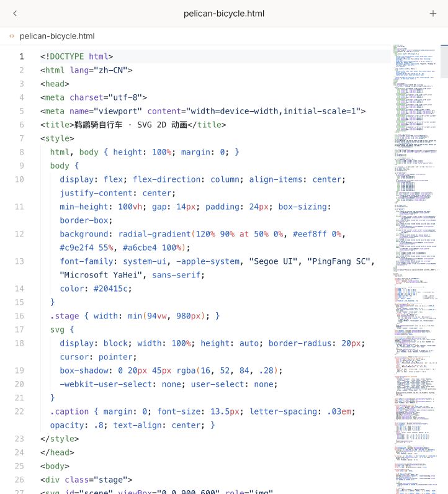Jump to the bottom of the minimap
This screenshot has width=448, height=494.
[416, 490]
